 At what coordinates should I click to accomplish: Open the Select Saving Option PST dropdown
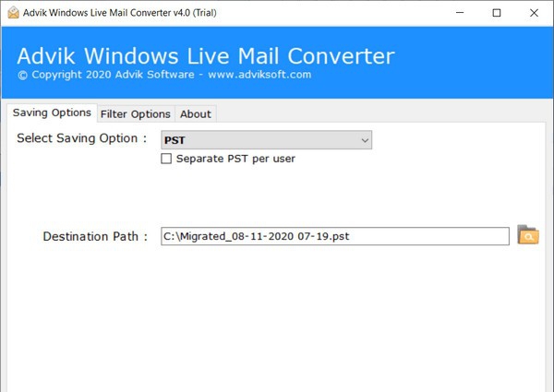tap(266, 140)
